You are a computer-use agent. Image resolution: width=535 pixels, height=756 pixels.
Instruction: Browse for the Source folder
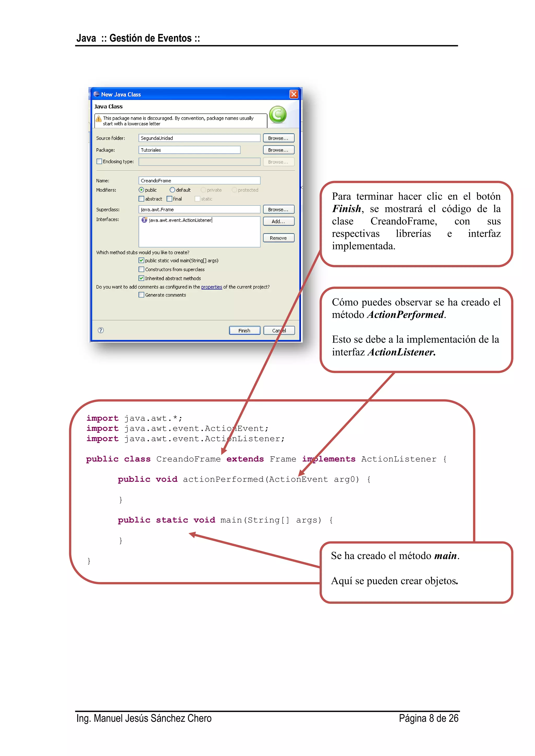pos(278,138)
